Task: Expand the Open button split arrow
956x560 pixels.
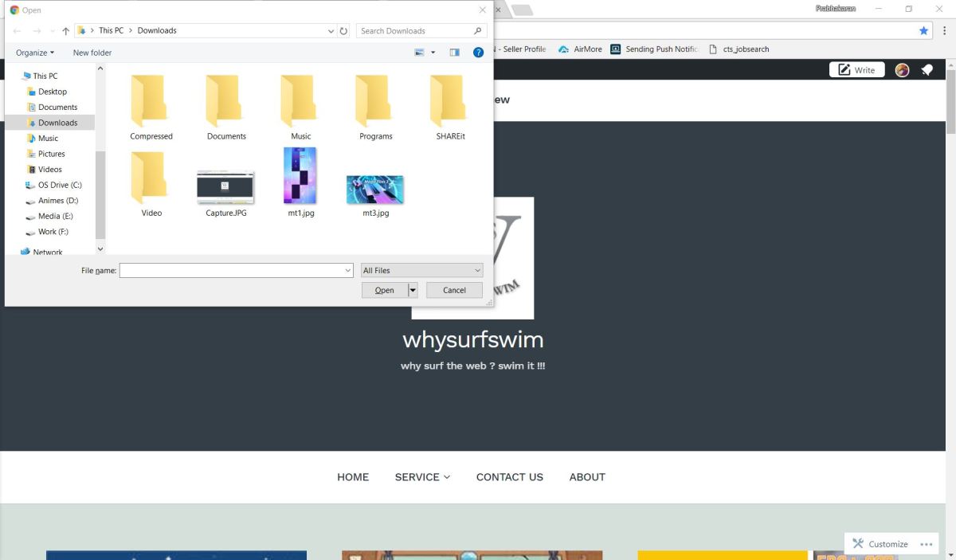Action: (413, 290)
